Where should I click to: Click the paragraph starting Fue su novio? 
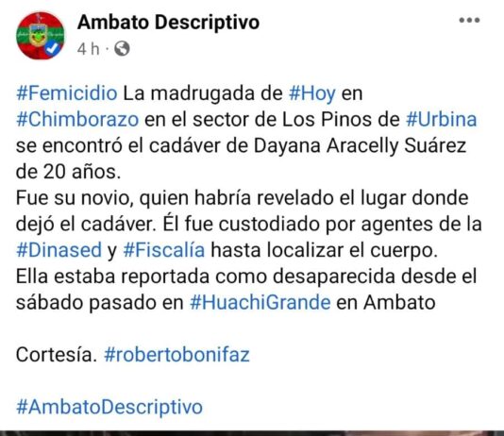point(249,224)
